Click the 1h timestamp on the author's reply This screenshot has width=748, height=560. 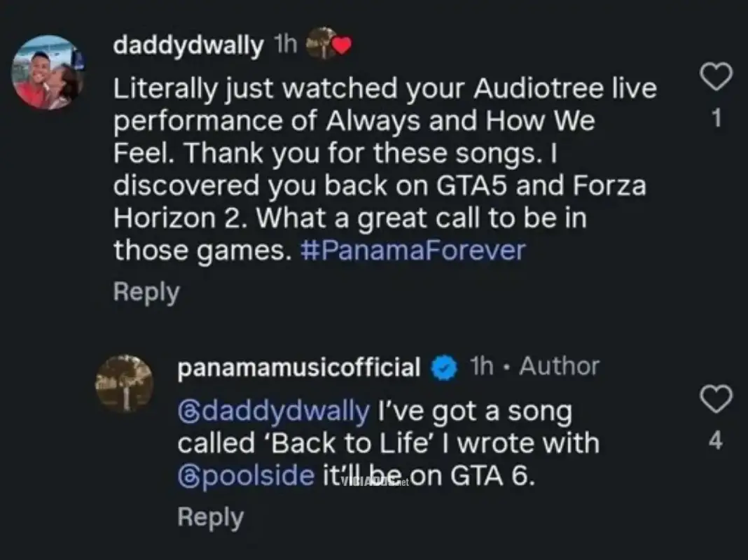tap(480, 365)
